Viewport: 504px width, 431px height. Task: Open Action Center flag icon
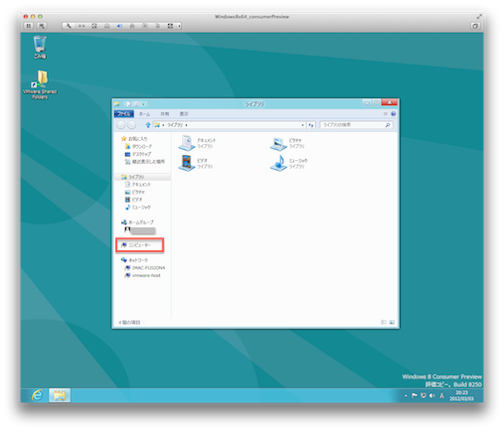pyautogui.click(x=415, y=395)
